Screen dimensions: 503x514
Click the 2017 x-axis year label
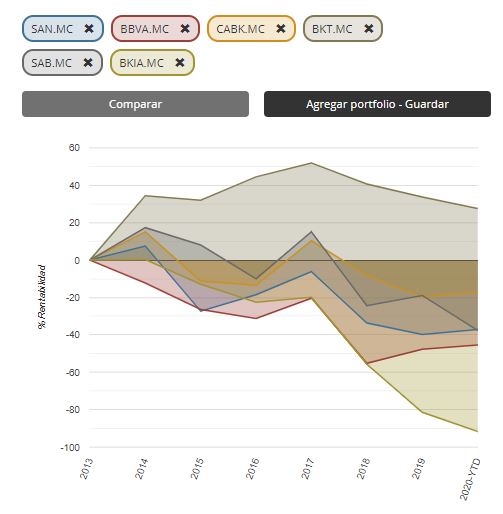click(308, 468)
